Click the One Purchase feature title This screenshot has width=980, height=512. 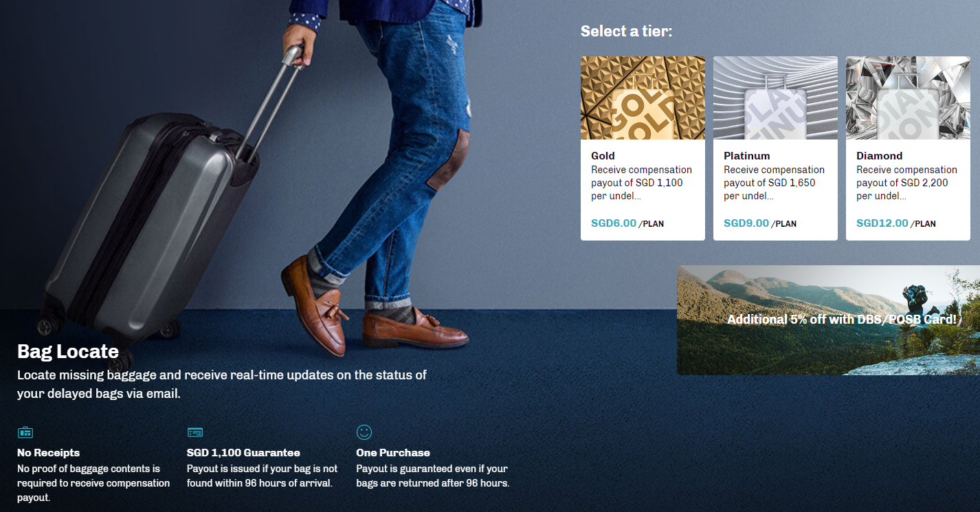pyautogui.click(x=393, y=453)
